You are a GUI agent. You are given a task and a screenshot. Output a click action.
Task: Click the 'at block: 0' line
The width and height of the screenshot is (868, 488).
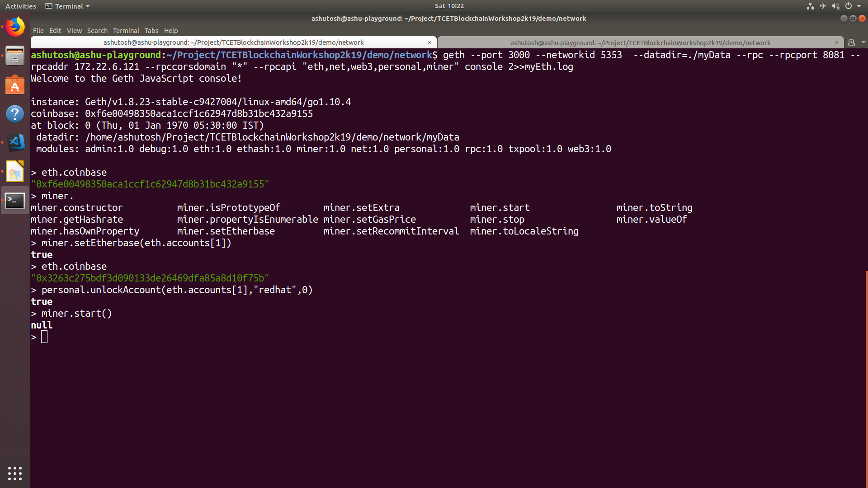(147, 126)
